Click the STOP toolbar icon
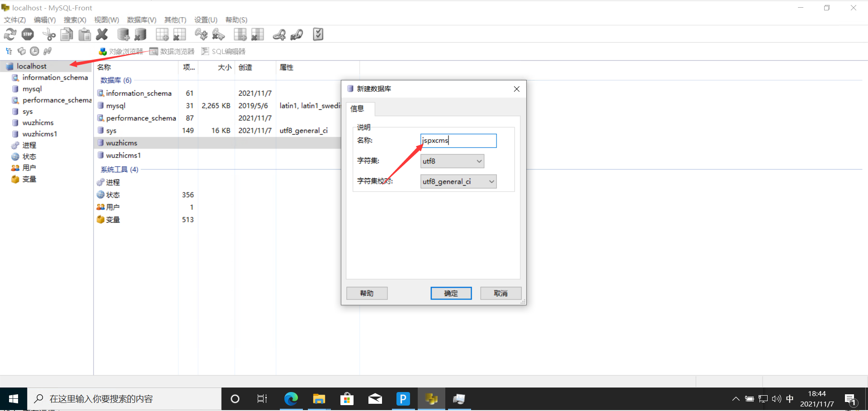Viewport: 868px width, 411px height. [x=28, y=34]
